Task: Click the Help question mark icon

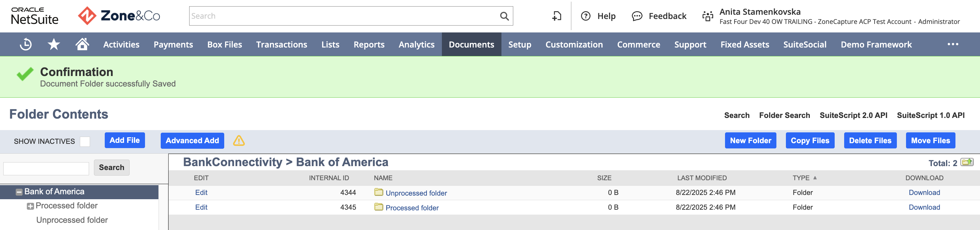Action: [586, 16]
